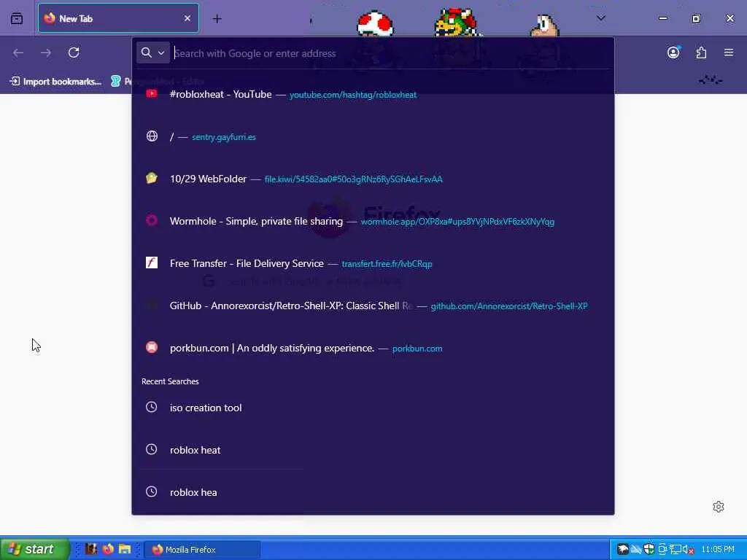The image size is (747, 560).
Task: Open the 10/29 WebFolder file.kiwi suggestion
Action: coord(373,179)
